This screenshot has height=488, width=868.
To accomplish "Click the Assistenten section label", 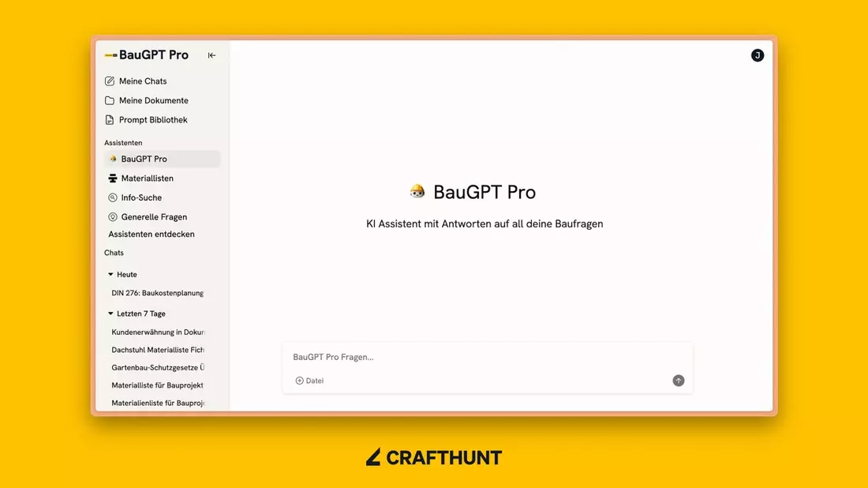I will [x=123, y=143].
